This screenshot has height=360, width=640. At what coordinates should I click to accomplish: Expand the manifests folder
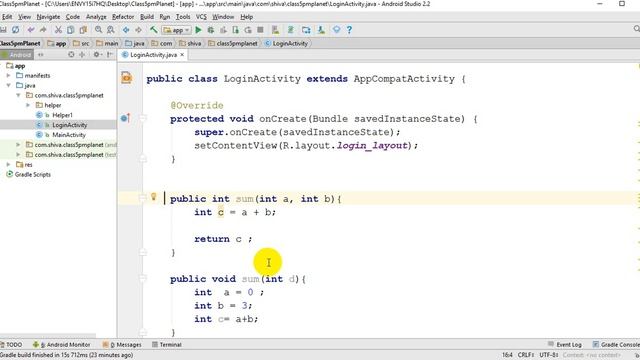point(9,76)
